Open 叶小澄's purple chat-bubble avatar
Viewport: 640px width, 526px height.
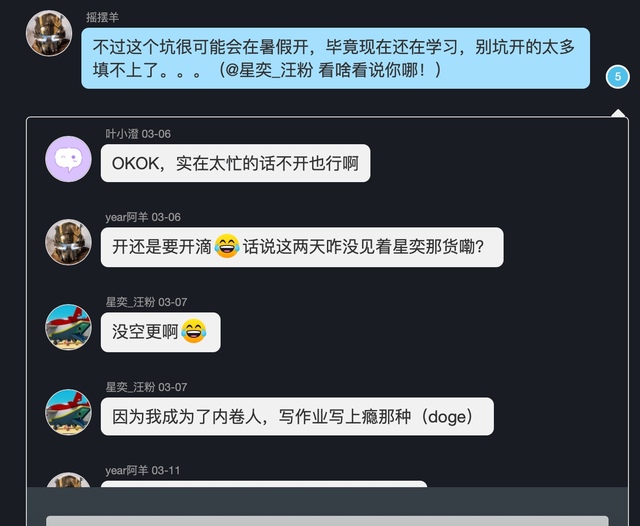[68, 159]
